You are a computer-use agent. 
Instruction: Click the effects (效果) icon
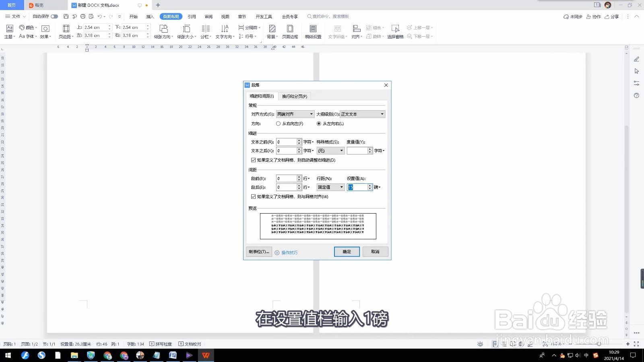pyautogui.click(x=45, y=29)
